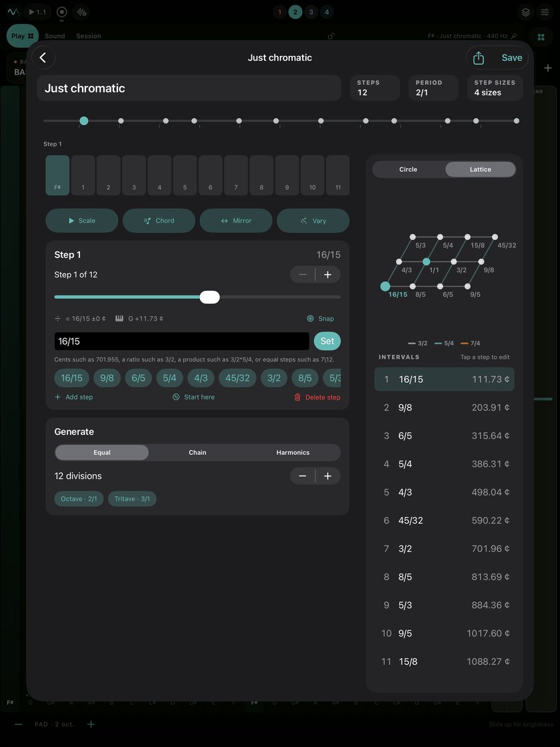Select the Harmonics generate mode
The height and width of the screenshot is (747, 560).
[293, 453]
